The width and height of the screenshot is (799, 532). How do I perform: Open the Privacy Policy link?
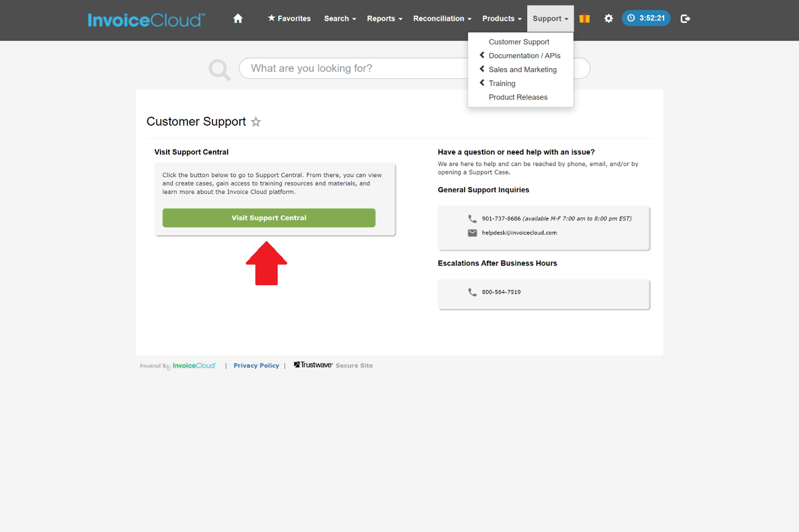point(256,366)
